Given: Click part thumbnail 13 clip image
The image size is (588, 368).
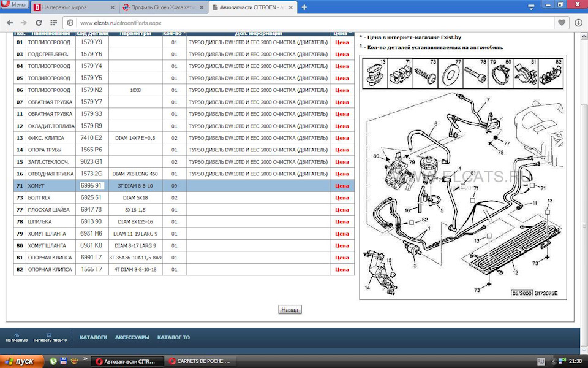Looking at the screenshot, I should (375, 74).
